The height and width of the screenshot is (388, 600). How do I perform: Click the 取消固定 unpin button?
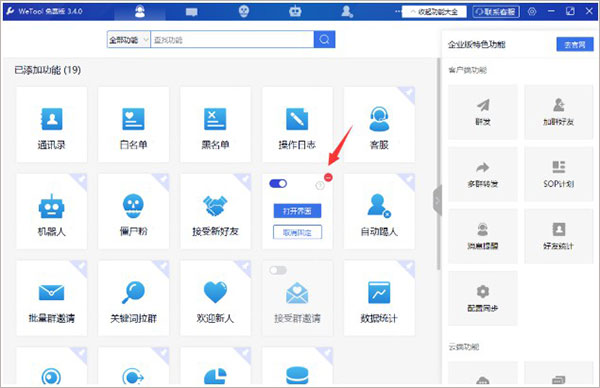tap(297, 232)
